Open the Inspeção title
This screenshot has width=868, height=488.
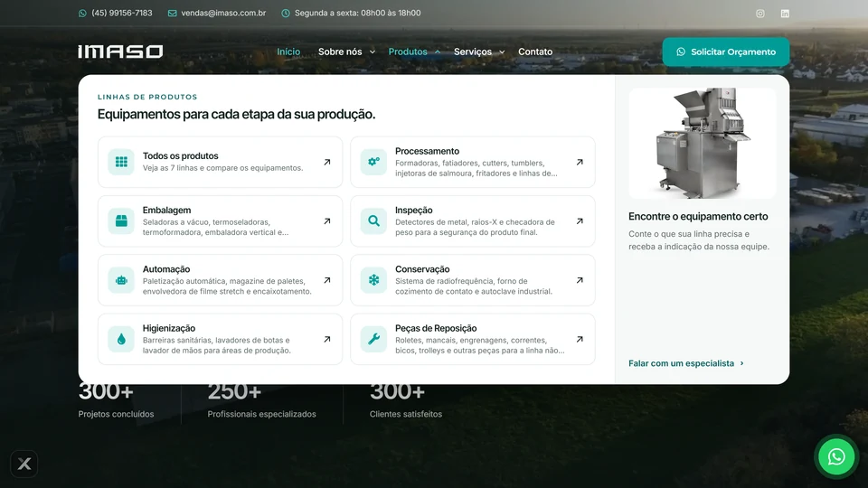click(x=414, y=211)
